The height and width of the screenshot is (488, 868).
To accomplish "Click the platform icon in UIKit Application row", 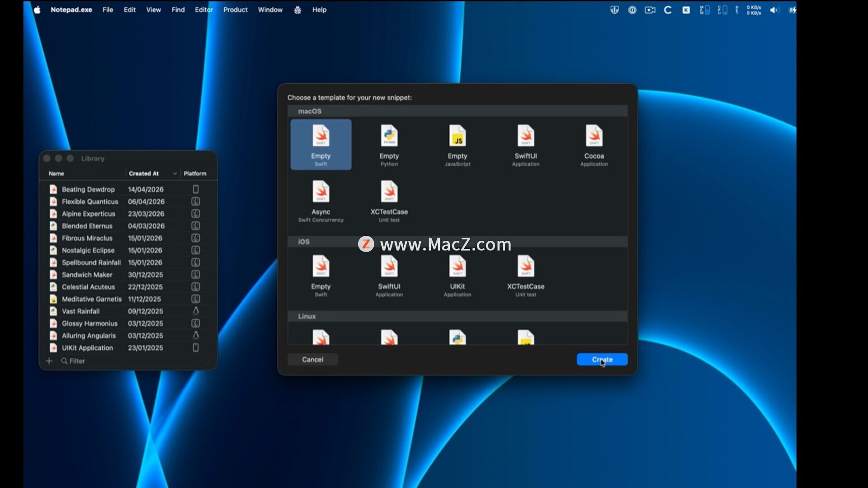I will point(196,347).
